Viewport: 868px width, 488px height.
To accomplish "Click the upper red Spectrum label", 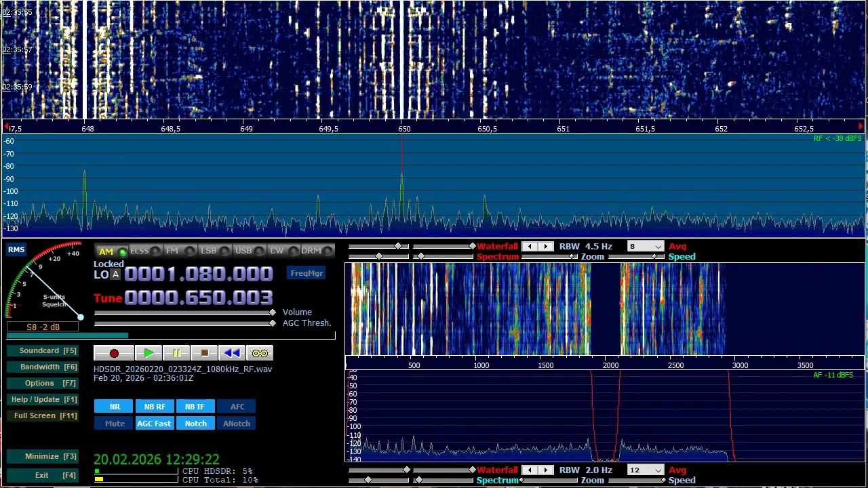I will coord(498,257).
